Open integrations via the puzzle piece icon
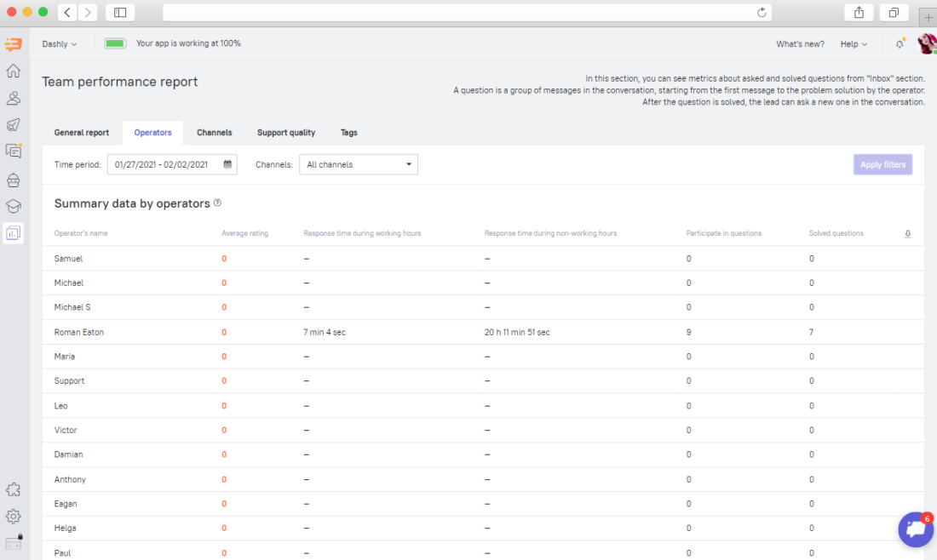The height and width of the screenshot is (560, 937). (13, 489)
